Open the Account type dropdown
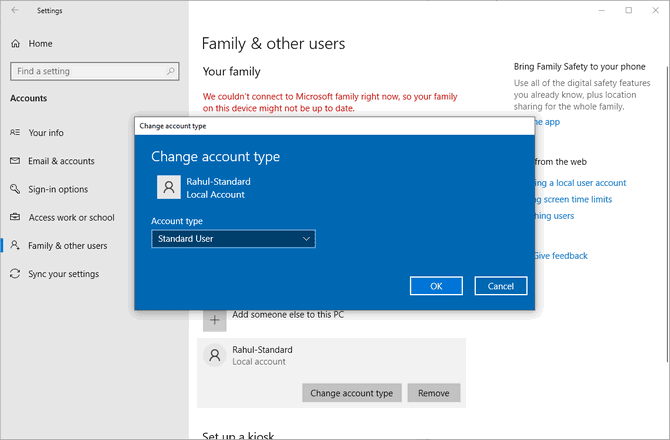670x440 pixels. point(232,239)
